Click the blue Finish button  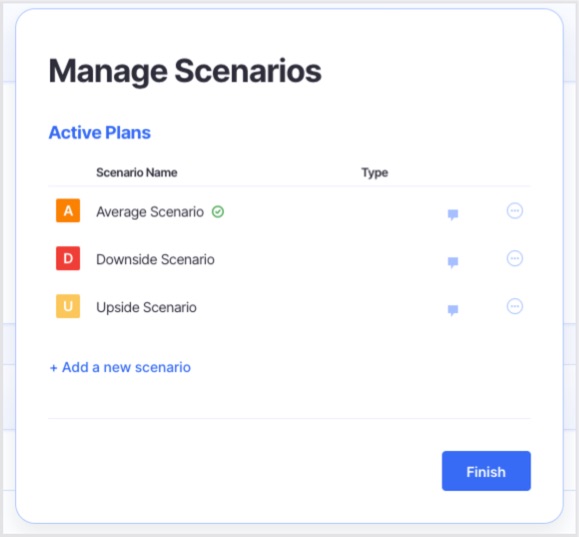(x=486, y=471)
